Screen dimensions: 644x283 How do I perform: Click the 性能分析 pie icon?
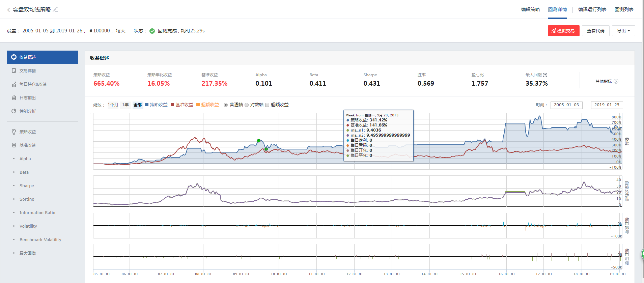pyautogui.click(x=14, y=111)
